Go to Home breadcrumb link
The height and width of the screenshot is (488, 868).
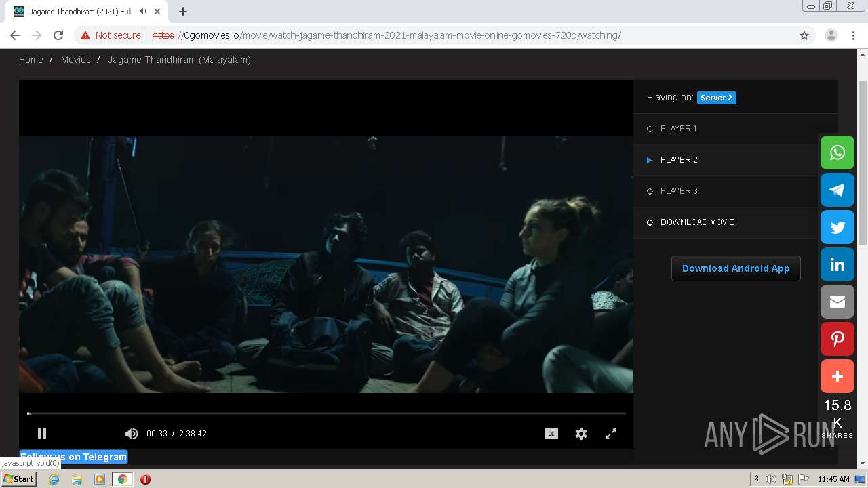click(31, 60)
